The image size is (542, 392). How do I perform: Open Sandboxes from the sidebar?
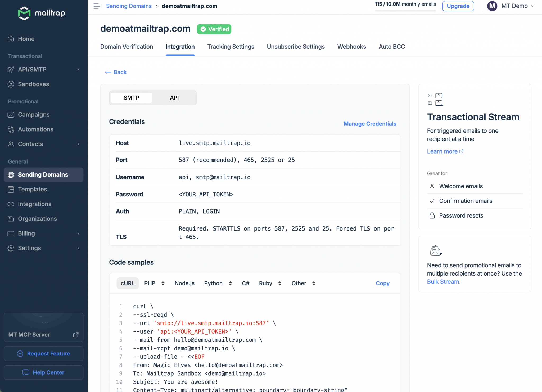tap(33, 84)
